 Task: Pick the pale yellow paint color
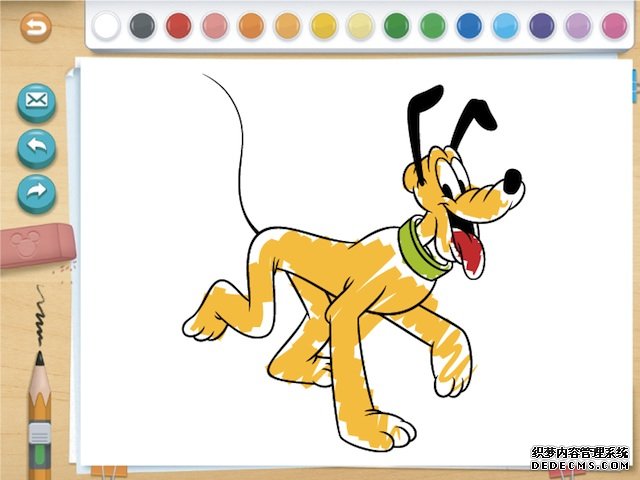[360, 26]
